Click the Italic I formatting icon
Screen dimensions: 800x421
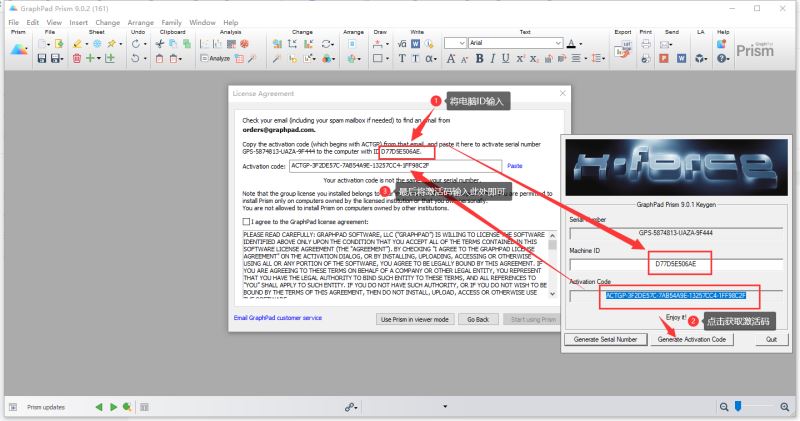(x=492, y=59)
